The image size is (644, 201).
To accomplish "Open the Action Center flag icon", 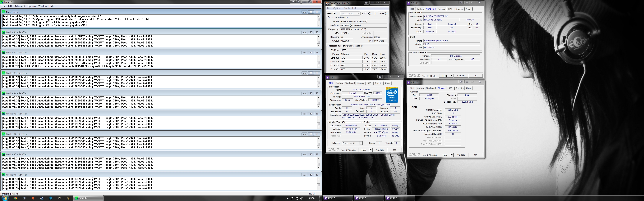I will pyautogui.click(x=292, y=198).
